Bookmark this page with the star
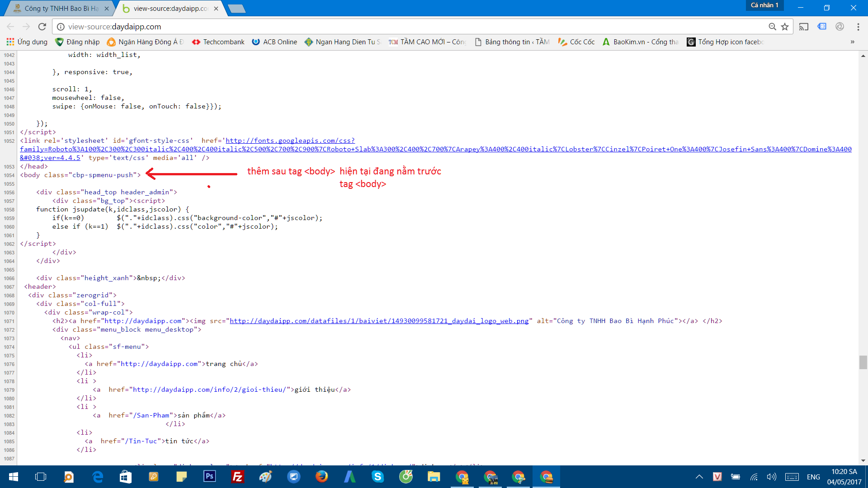 point(785,27)
